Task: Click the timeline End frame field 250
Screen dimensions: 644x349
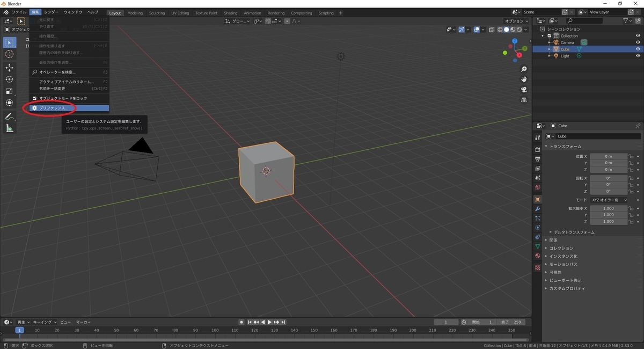Action: coord(510,322)
